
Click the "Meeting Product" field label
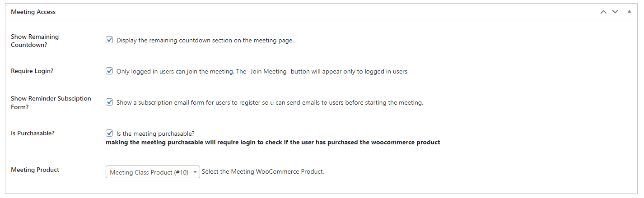(x=35, y=170)
